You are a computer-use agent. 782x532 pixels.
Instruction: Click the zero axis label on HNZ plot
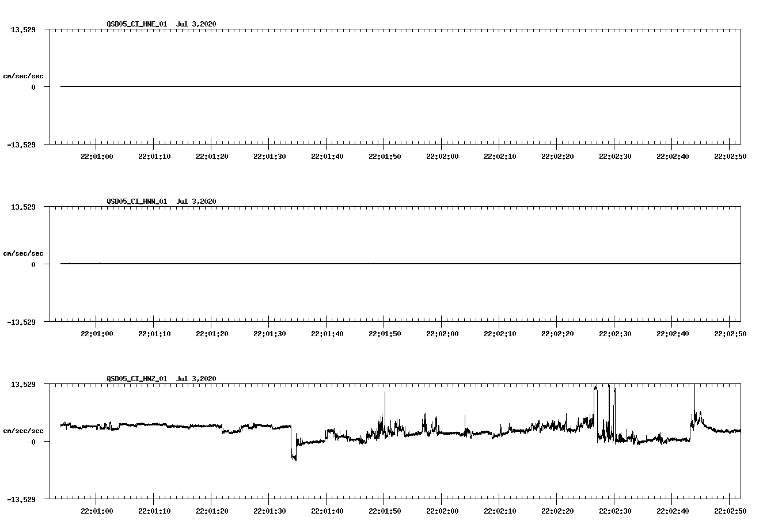(x=33, y=442)
